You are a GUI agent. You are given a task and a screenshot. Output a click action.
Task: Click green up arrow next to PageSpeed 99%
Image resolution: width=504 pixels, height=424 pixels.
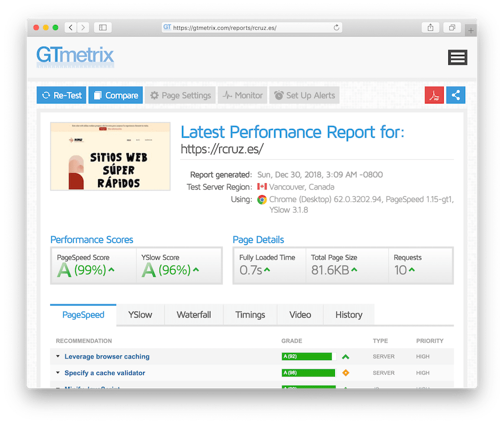coord(112,270)
